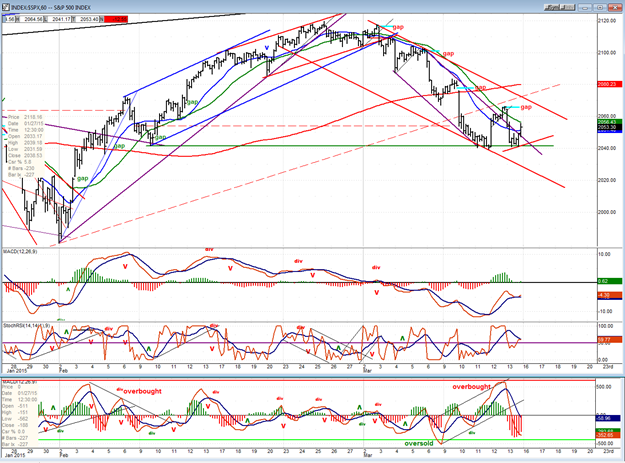Click the blue v marker near February 20

[x=267, y=47]
